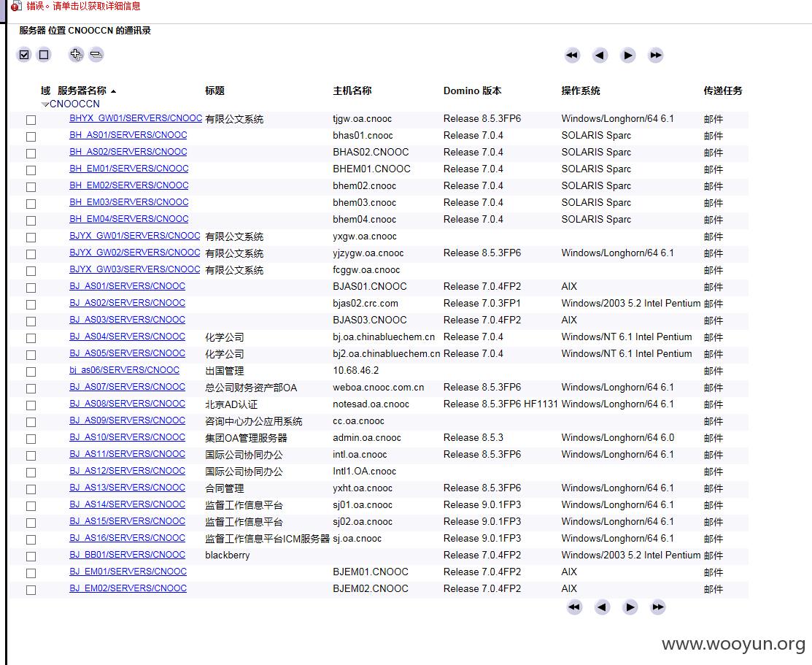The height and width of the screenshot is (665, 812).
Task: Check the box for BJ_AS04 server row
Action: [31, 338]
